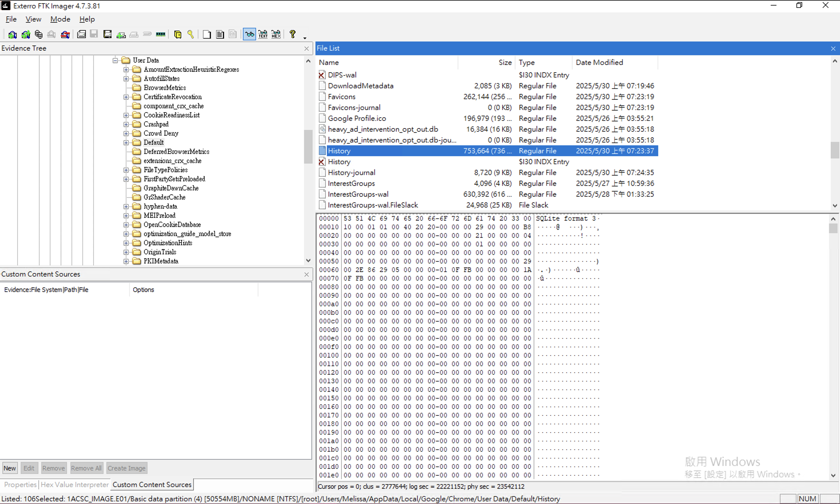The image size is (840, 504).
Task: Open the Mode menu
Action: [60, 19]
